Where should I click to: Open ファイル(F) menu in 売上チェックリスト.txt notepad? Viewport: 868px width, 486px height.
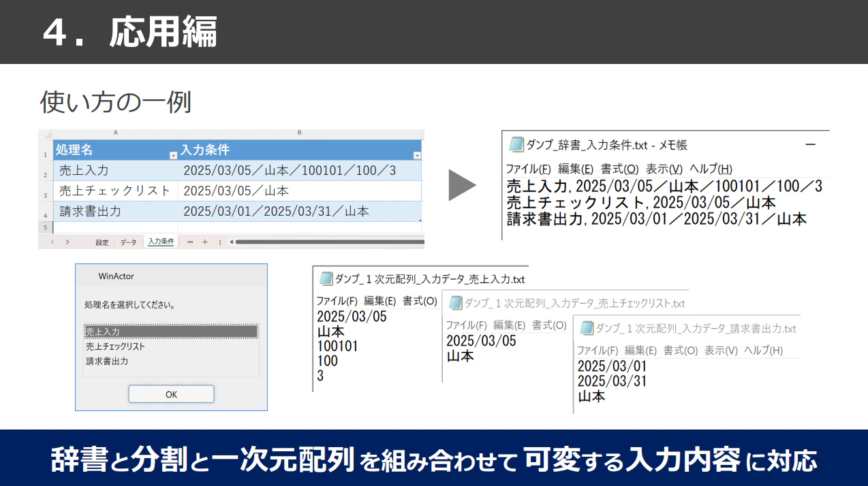466,325
